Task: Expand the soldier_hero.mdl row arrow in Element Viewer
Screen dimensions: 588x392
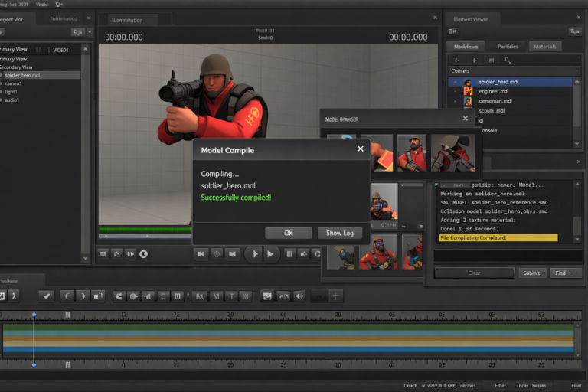Action: tap(456, 82)
